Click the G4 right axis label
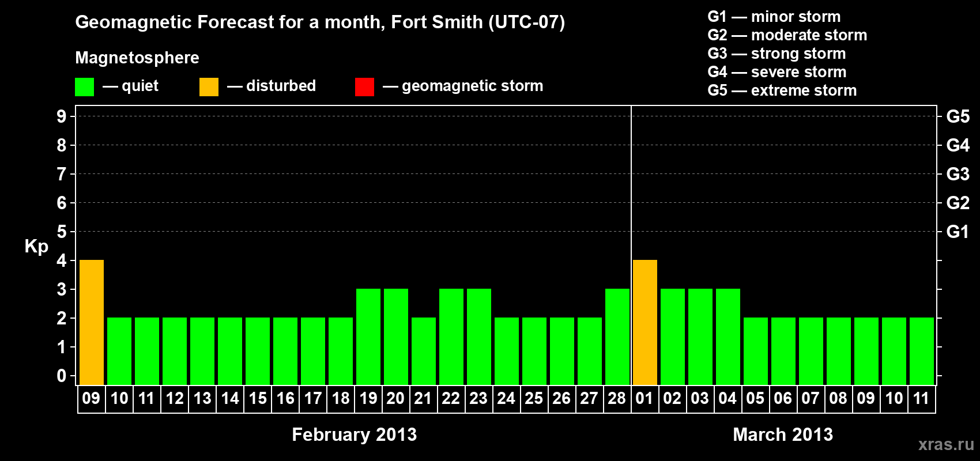 (x=958, y=145)
